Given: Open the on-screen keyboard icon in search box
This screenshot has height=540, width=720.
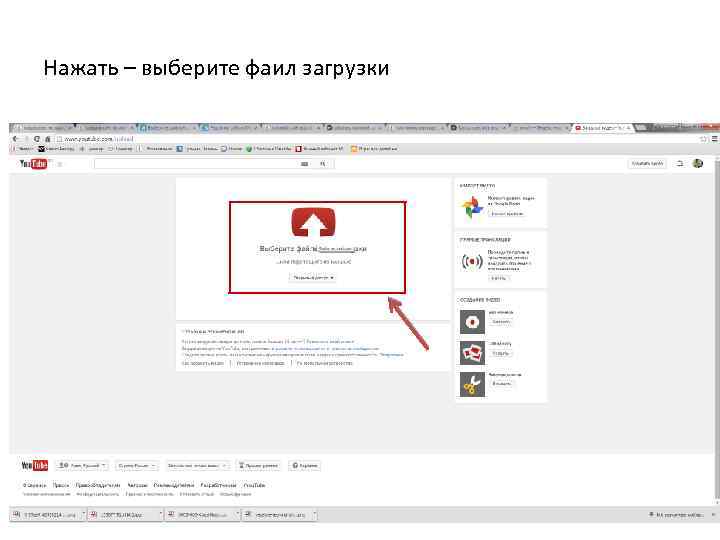Looking at the screenshot, I should tap(304, 163).
